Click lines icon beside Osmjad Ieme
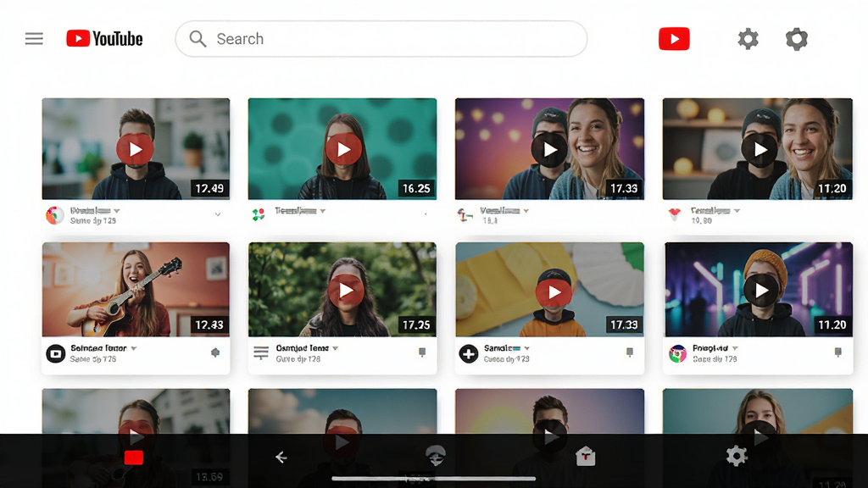The image size is (868, 488). (261, 352)
